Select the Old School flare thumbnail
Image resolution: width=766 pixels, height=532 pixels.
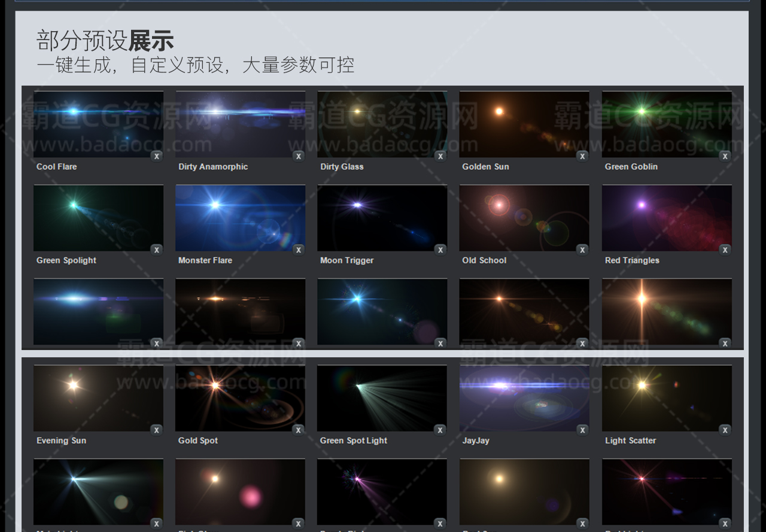524,218
